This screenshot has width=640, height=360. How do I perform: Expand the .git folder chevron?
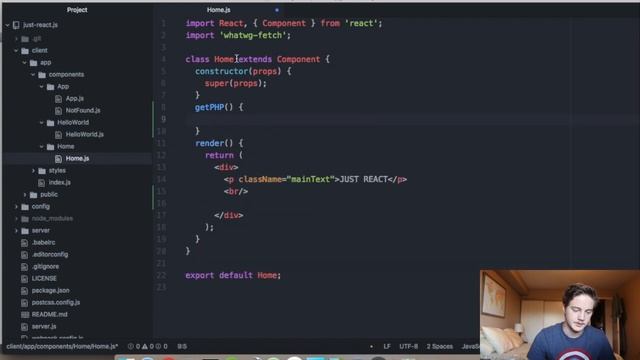pyautogui.click(x=16, y=39)
